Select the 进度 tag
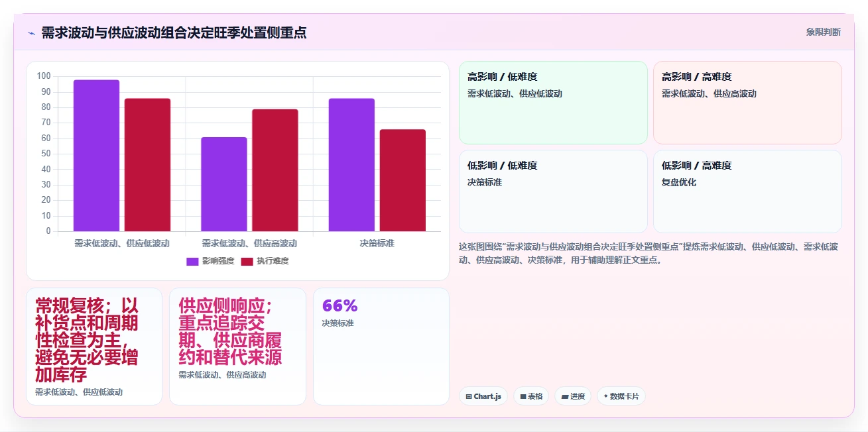 pyautogui.click(x=573, y=396)
